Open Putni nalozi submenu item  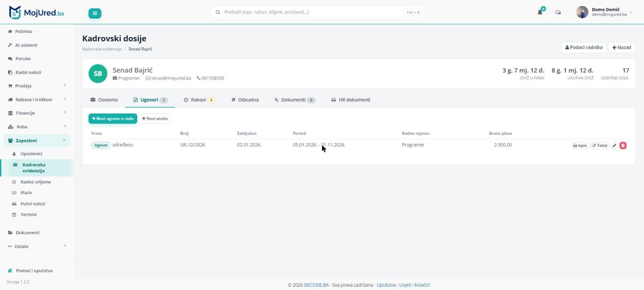click(x=33, y=204)
